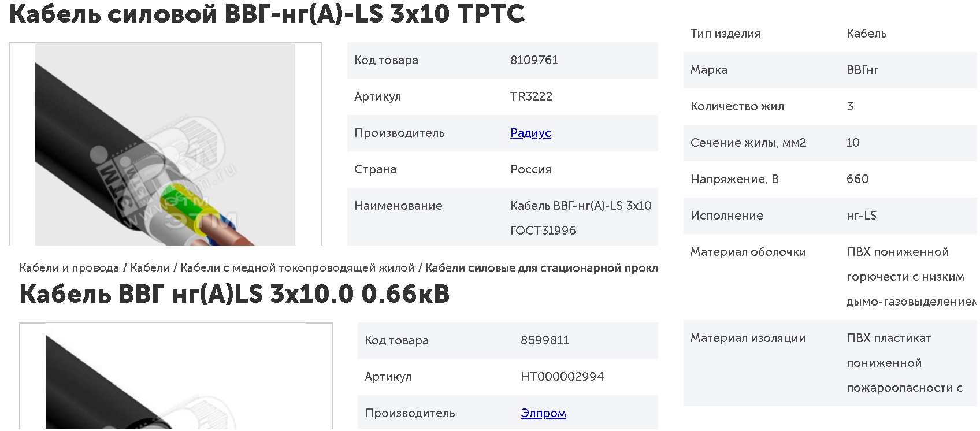Open the ТРТС cable product image
Screen dimensions: 980x431
coord(165,144)
